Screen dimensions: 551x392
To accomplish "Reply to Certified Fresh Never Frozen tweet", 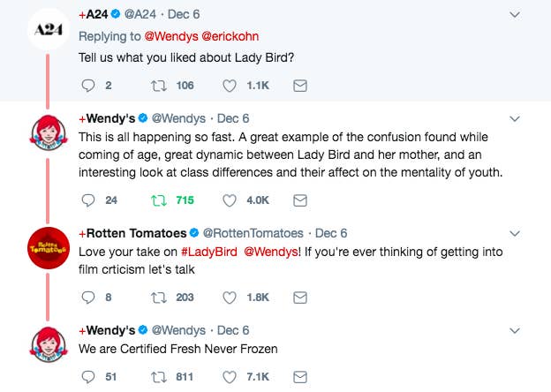I will coord(87,376).
